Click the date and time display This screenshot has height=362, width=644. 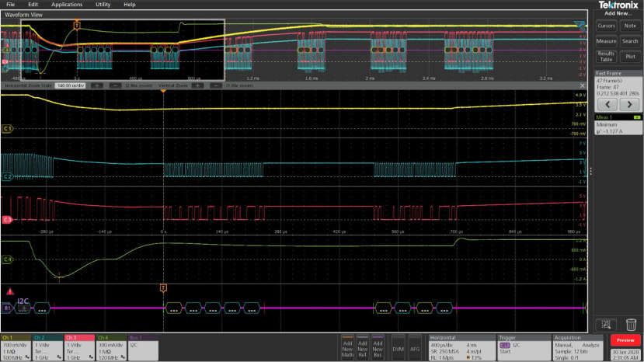pyautogui.click(x=625, y=355)
